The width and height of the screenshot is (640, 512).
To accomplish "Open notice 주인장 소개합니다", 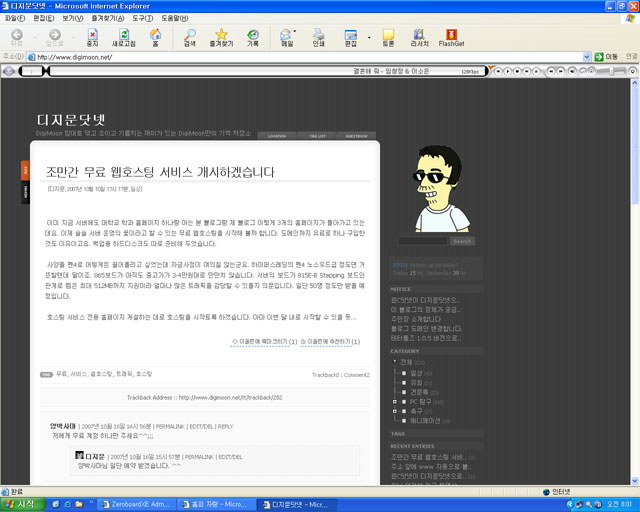I will click(416, 319).
